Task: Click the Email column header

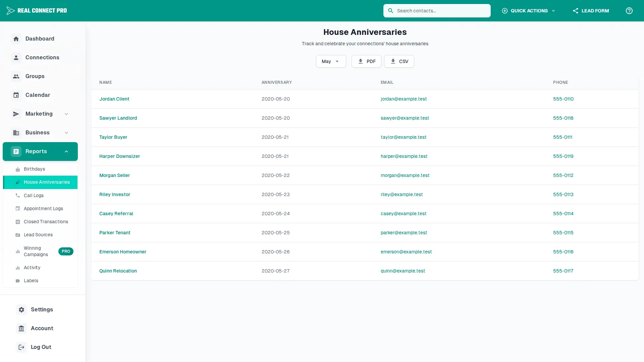Action: [x=387, y=82]
